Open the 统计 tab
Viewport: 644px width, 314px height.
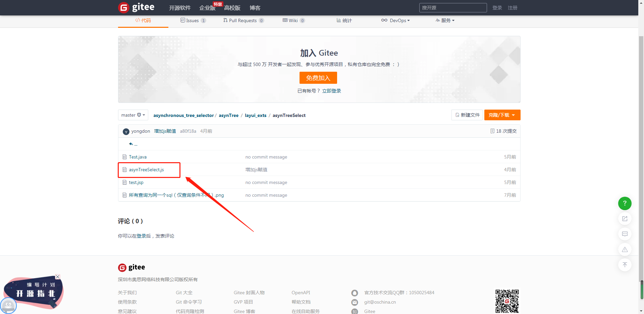pyautogui.click(x=344, y=20)
